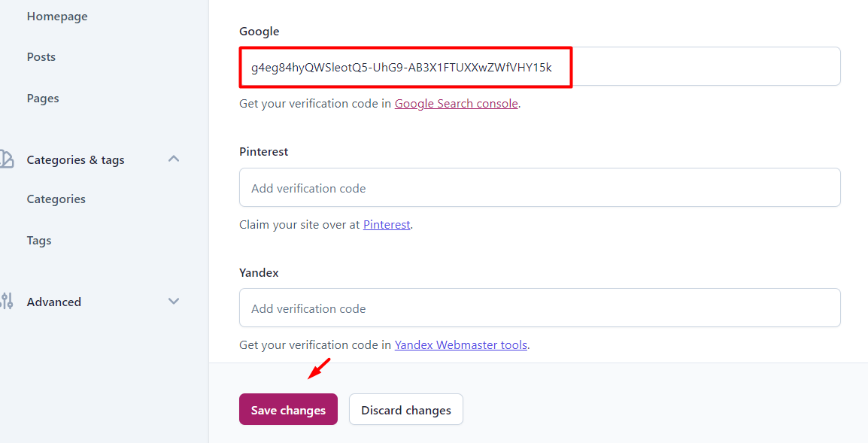This screenshot has width=868, height=443.
Task: Click the Categories & tags menu label
Action: 75,160
